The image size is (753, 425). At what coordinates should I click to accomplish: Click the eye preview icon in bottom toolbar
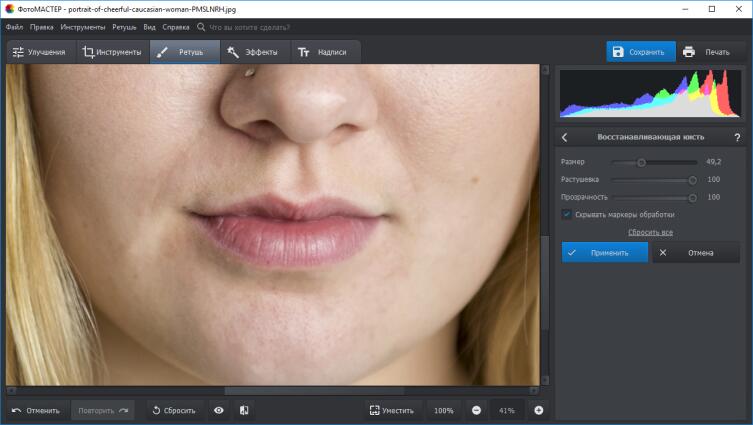(218, 410)
